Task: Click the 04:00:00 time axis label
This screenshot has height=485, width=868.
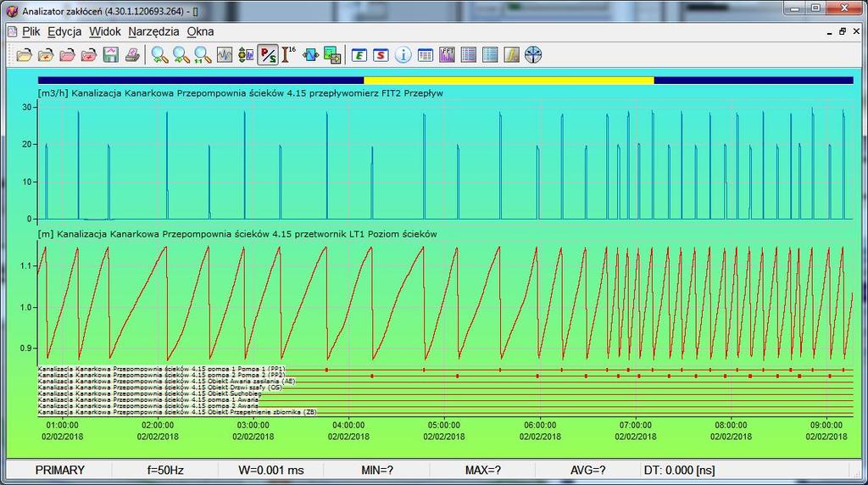Action: point(348,425)
